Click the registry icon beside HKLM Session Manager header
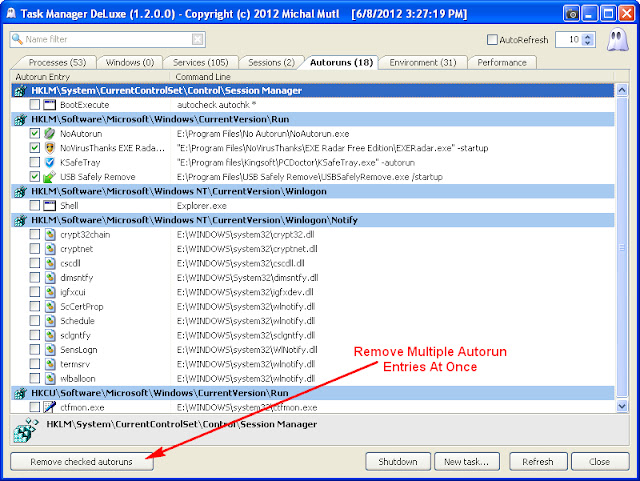The image size is (640, 481). pyautogui.click(x=20, y=91)
